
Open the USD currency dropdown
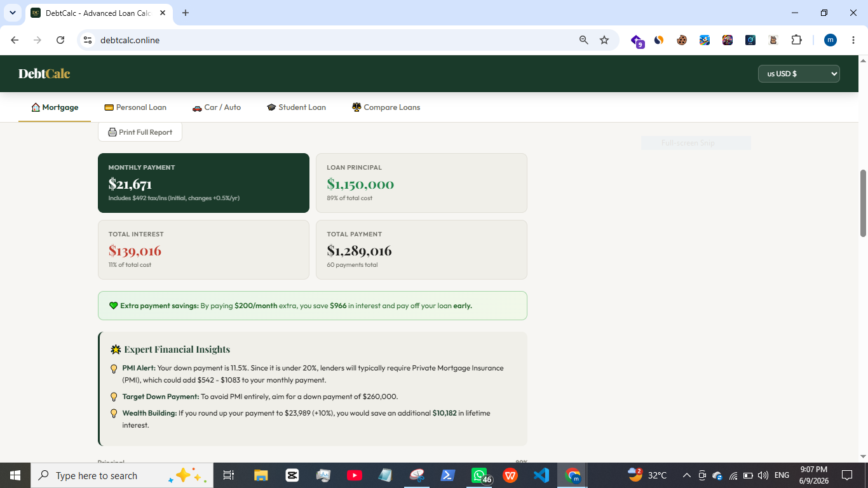(799, 74)
